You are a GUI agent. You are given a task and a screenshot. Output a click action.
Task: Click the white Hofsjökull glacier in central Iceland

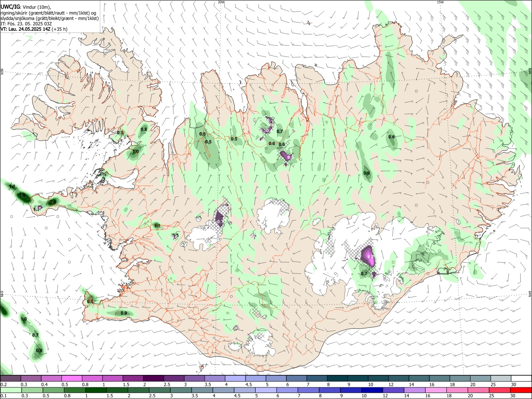click(273, 215)
